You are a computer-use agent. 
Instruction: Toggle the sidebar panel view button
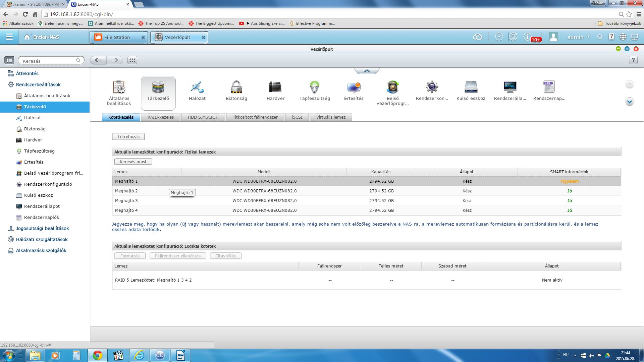[9, 60]
